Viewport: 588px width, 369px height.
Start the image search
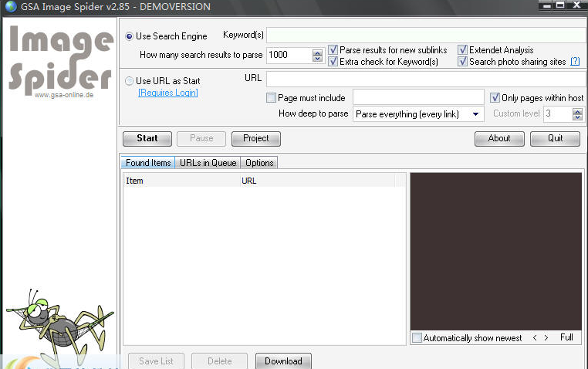click(147, 138)
